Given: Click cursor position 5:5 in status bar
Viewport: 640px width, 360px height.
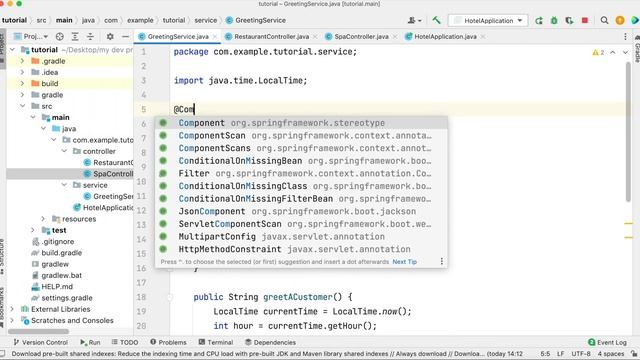Looking at the screenshot, I should tap(545, 353).
